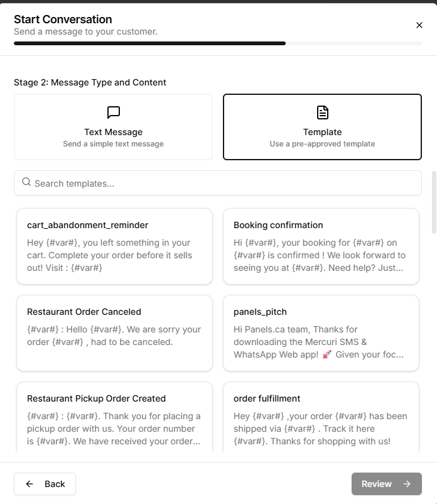Click the Text Message speech bubble icon
437x504 pixels.
pyautogui.click(x=114, y=112)
